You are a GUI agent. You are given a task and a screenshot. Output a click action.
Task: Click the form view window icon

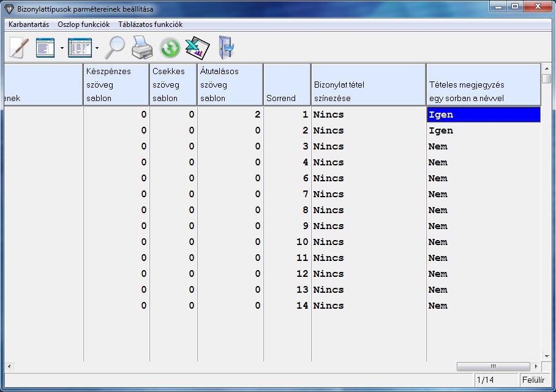tap(45, 47)
